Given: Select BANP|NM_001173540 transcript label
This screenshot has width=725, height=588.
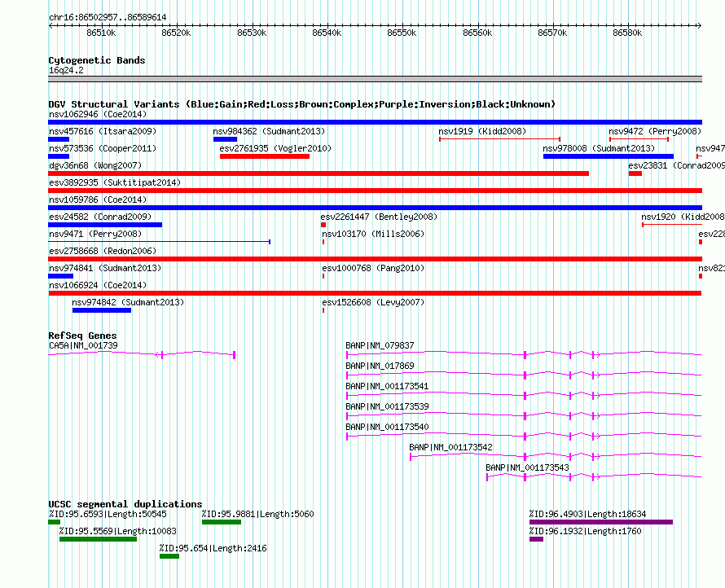Looking at the screenshot, I should [387, 427].
